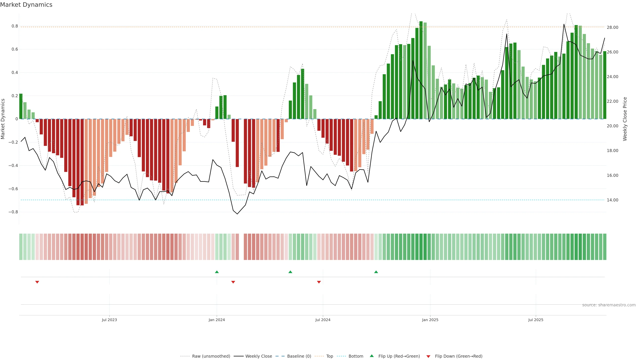
Task: Hide the Bottom threshold legend item
Action: (x=356, y=356)
